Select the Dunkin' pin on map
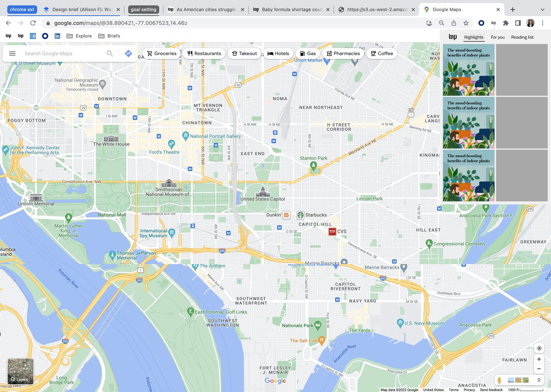This screenshot has height=392, width=551. coord(286,215)
